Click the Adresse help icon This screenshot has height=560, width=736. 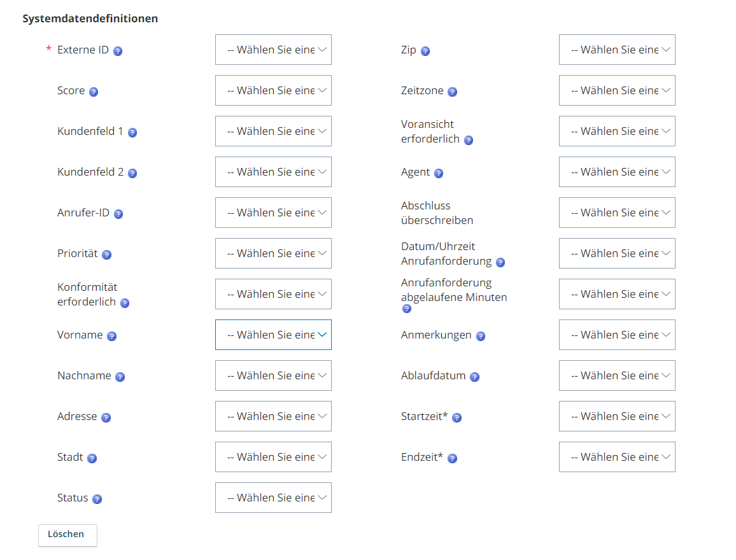pos(106,418)
